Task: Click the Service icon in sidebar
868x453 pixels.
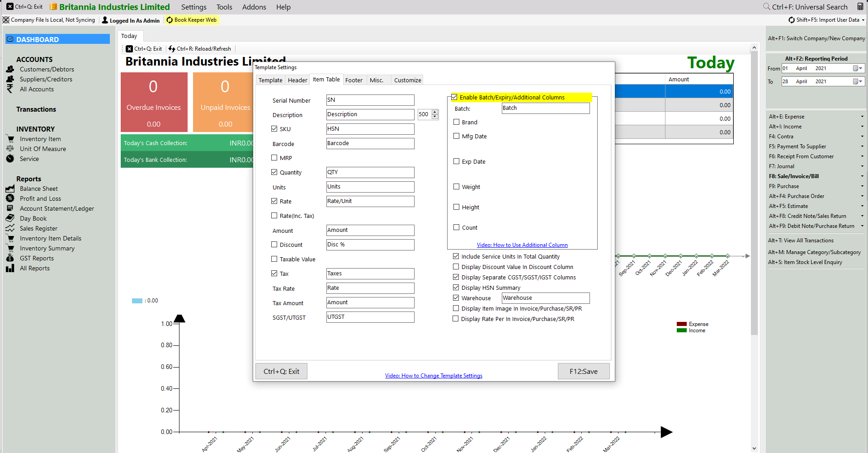Action: (x=10, y=159)
